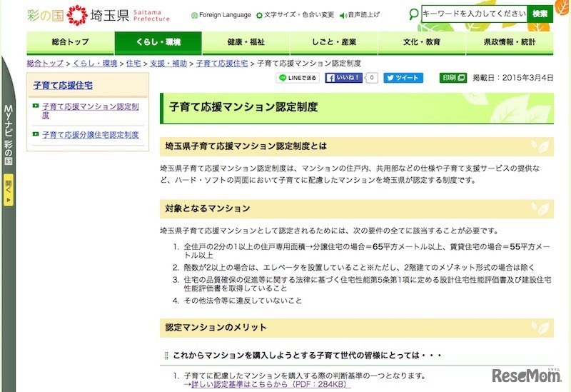Go to 支援・補助 breadcrumb link

pyautogui.click(x=168, y=64)
